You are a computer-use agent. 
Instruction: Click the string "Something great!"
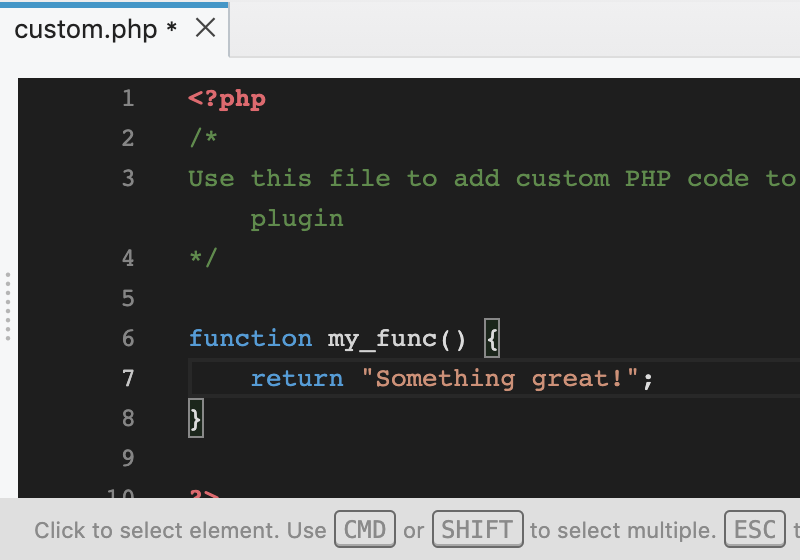[500, 379]
